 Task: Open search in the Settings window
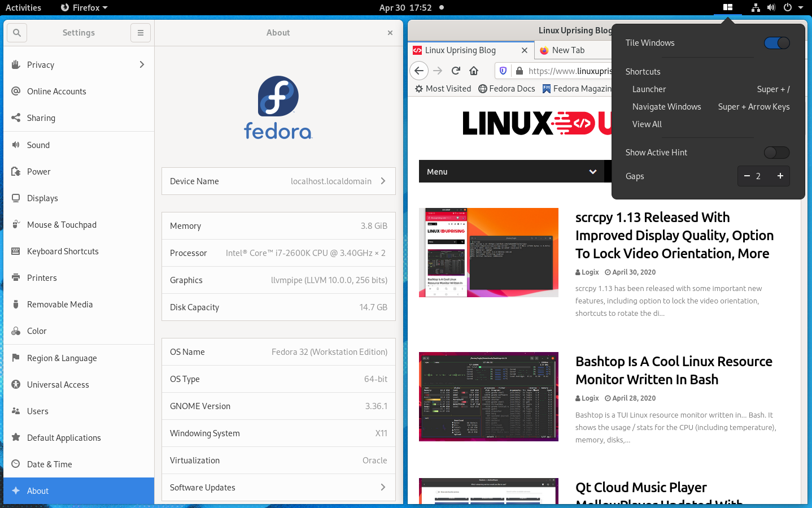[16, 32]
